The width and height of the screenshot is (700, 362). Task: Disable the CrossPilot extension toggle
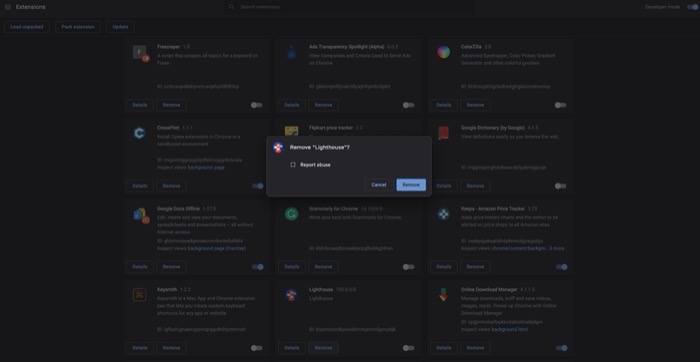(258, 186)
